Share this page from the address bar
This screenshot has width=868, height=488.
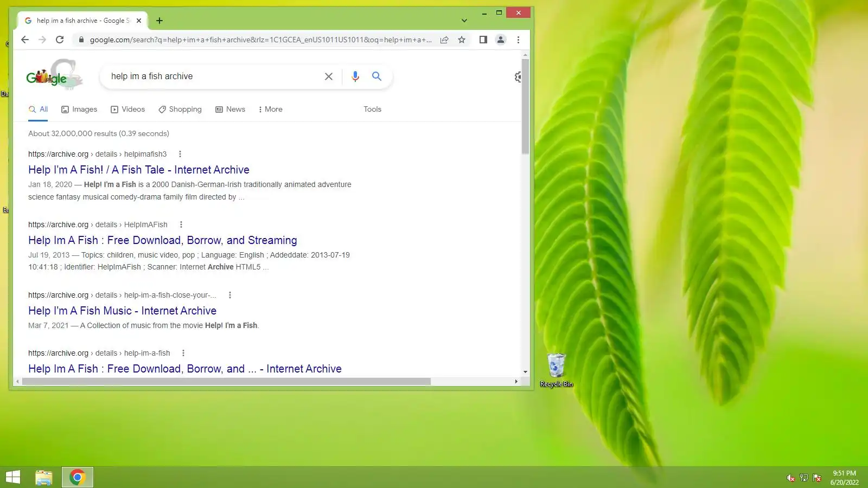point(444,40)
